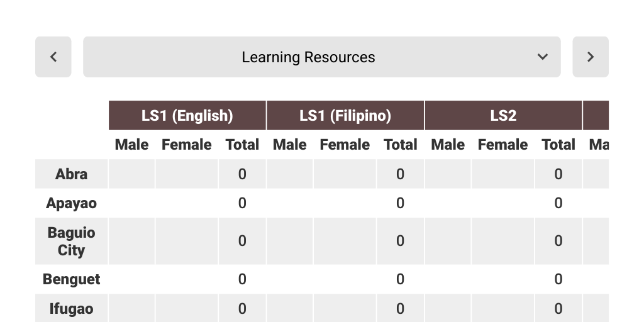644x322 pixels.
Task: Click Baguio City Total under LS2
Action: 558,241
